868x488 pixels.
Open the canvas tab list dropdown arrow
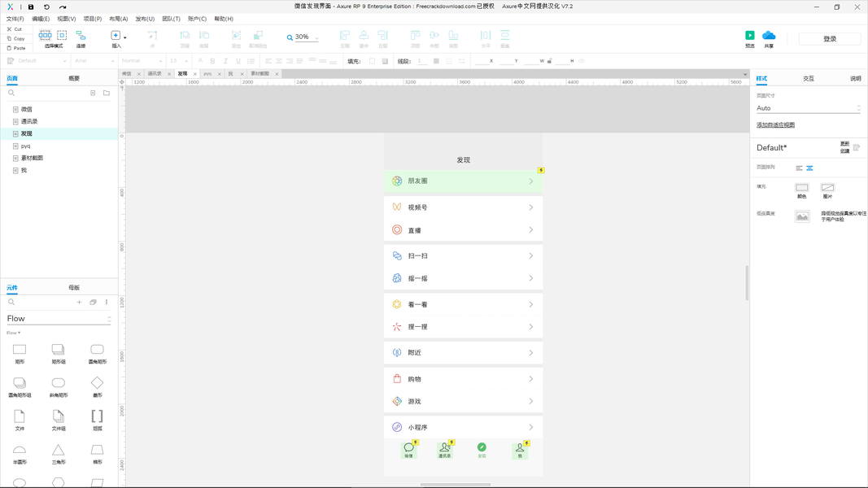(x=745, y=74)
